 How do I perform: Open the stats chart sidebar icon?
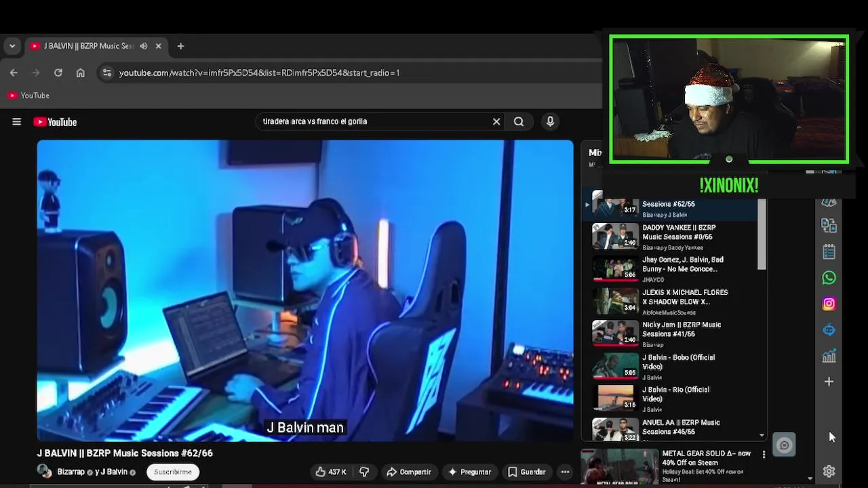click(x=829, y=356)
